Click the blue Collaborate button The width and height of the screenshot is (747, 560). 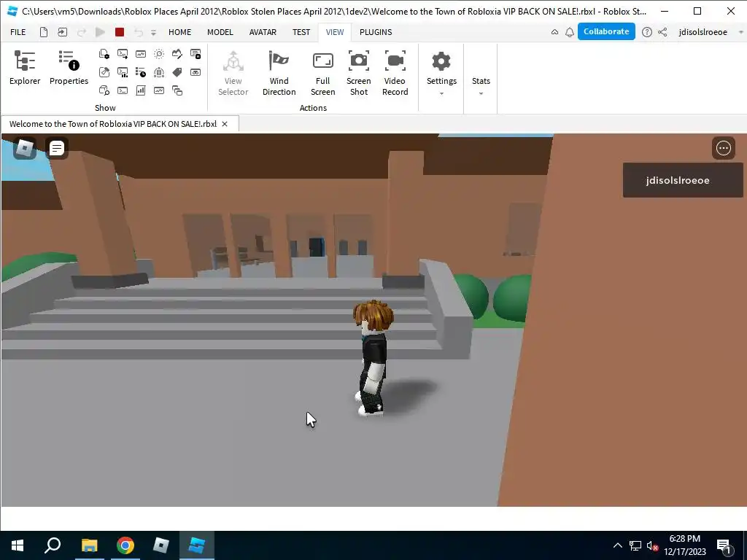[x=606, y=31]
